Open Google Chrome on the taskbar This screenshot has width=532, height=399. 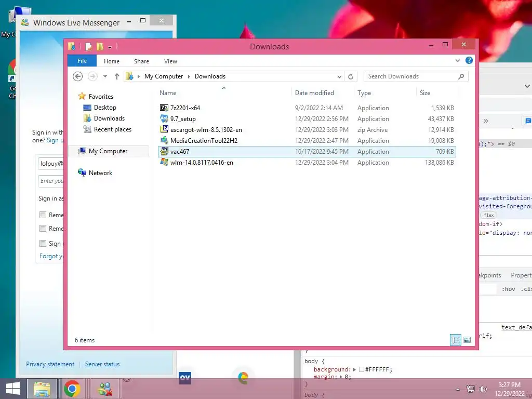click(x=72, y=389)
